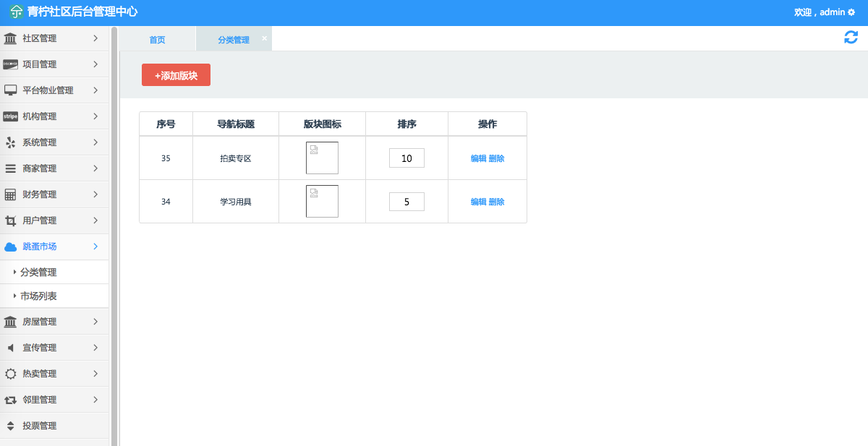868x446 pixels.
Task: Click the 拍卖专区 title cell
Action: tap(236, 158)
